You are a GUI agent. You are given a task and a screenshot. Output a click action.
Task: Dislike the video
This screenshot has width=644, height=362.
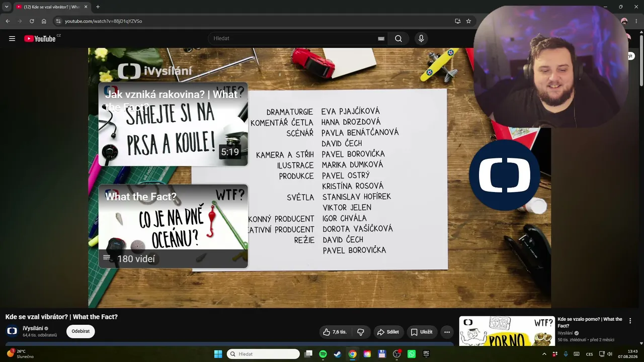click(361, 332)
